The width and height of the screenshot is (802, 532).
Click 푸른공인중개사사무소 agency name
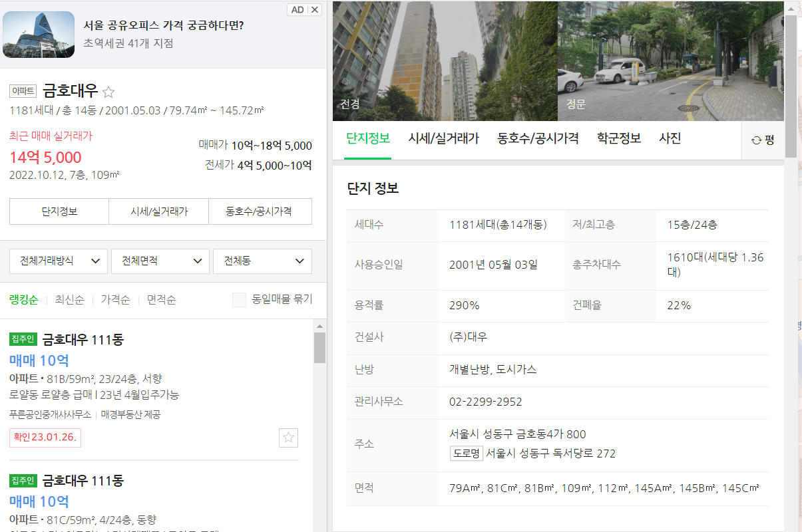point(51,414)
